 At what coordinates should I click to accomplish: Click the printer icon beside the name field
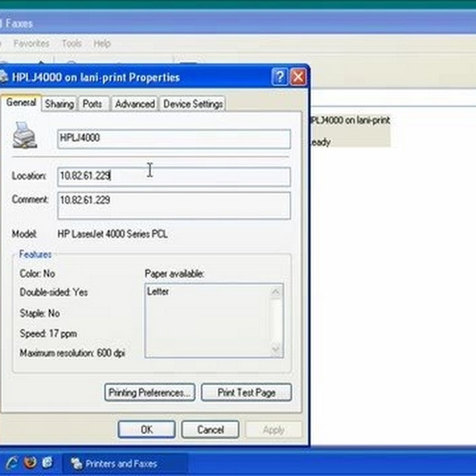click(24, 135)
